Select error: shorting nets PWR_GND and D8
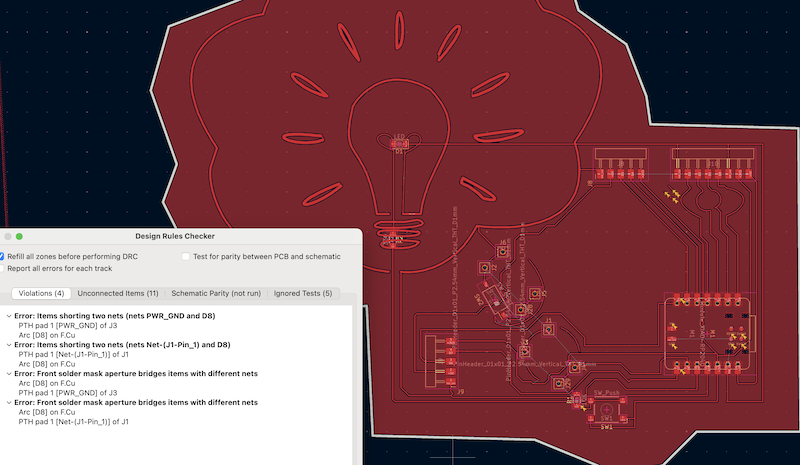This screenshot has height=465, width=800. point(115,316)
